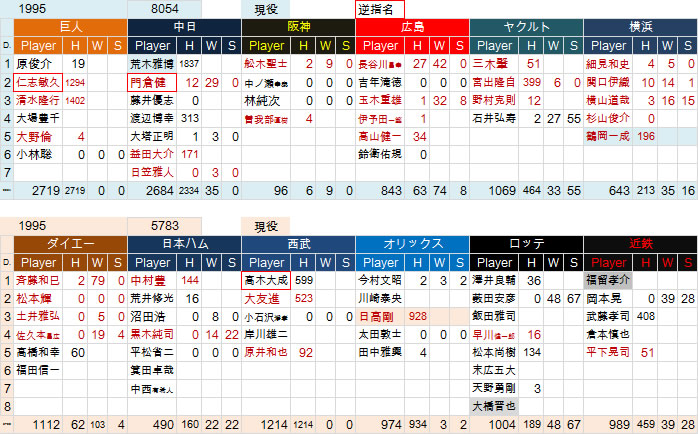Select player 渡辺博幸 cell
698x434 pixels.
point(152,118)
